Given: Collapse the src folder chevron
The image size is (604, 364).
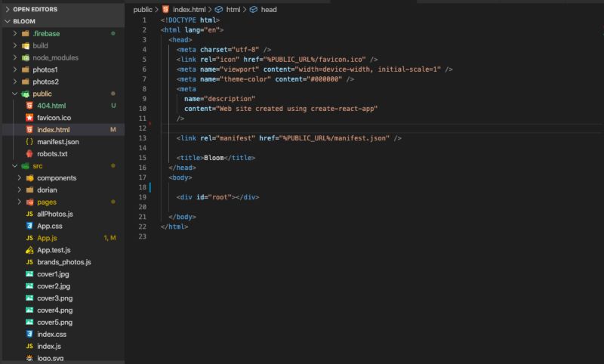Looking at the screenshot, I should [x=15, y=165].
